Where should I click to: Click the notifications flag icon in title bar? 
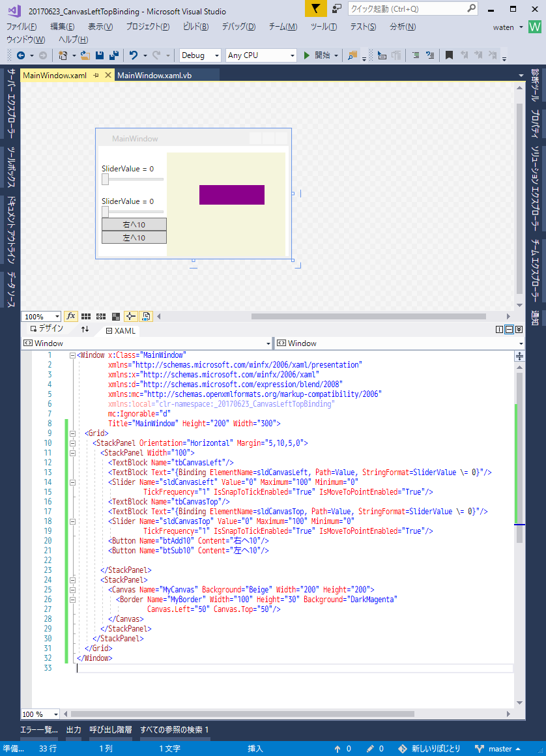pyautogui.click(x=315, y=8)
